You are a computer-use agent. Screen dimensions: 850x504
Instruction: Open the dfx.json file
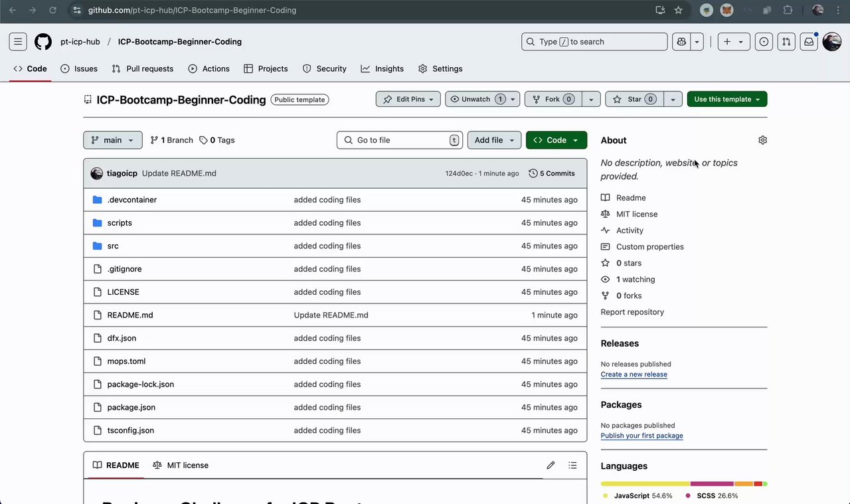tap(122, 339)
